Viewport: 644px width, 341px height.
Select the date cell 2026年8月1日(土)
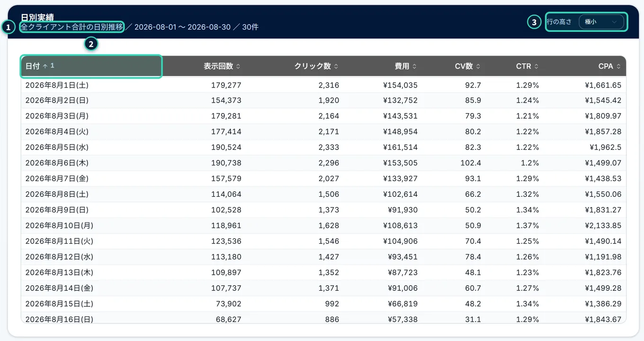(57, 85)
